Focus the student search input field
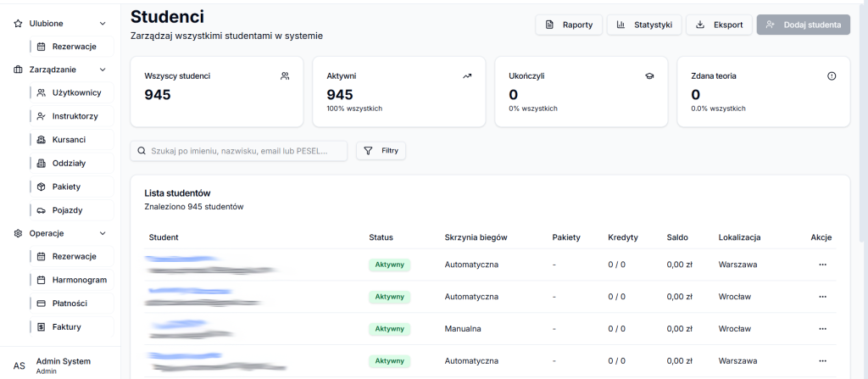This screenshot has height=379, width=868. pos(248,151)
